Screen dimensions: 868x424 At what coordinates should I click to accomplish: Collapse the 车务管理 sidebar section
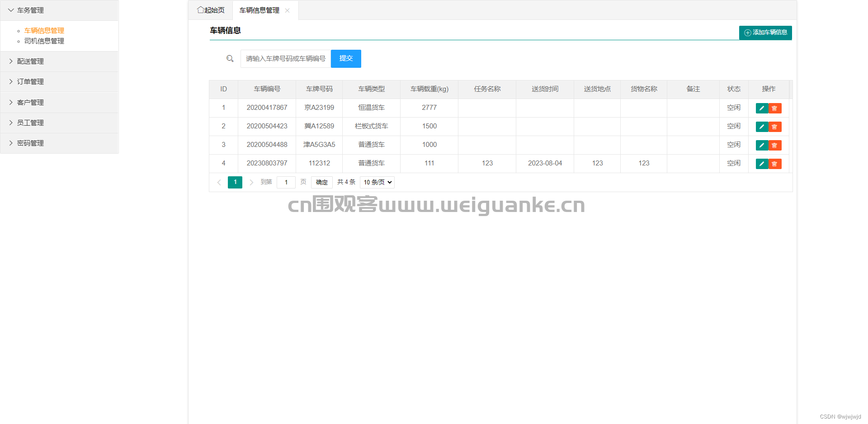[x=59, y=10]
